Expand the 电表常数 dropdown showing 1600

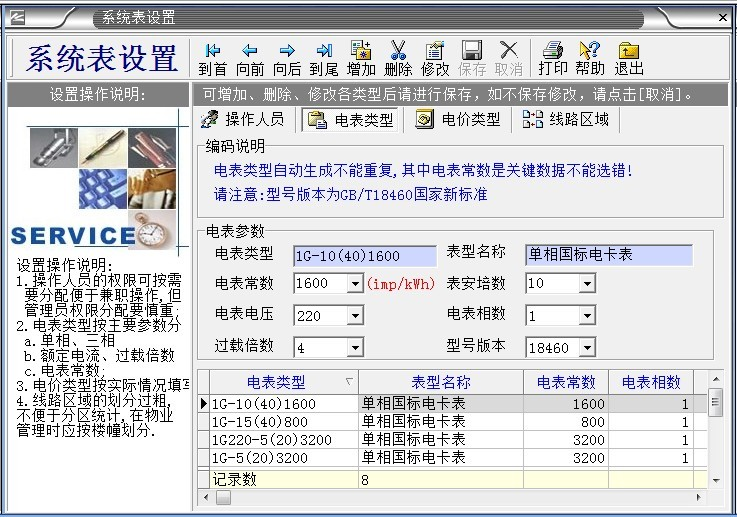click(x=354, y=284)
